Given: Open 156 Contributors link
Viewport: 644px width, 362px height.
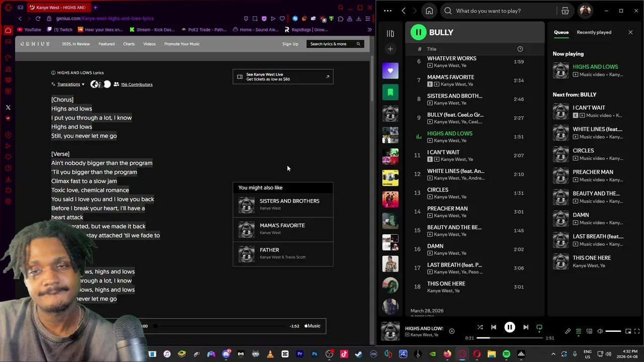Looking at the screenshot, I should tap(136, 84).
